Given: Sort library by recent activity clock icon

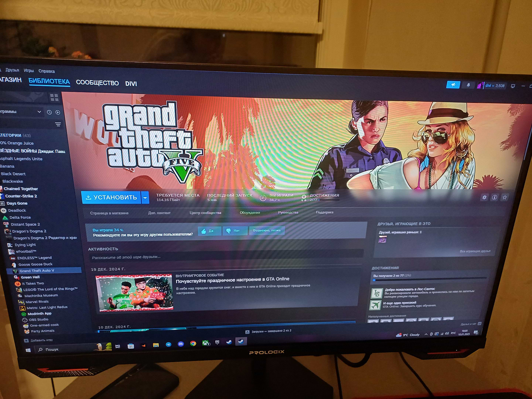Looking at the screenshot, I should (x=49, y=112).
